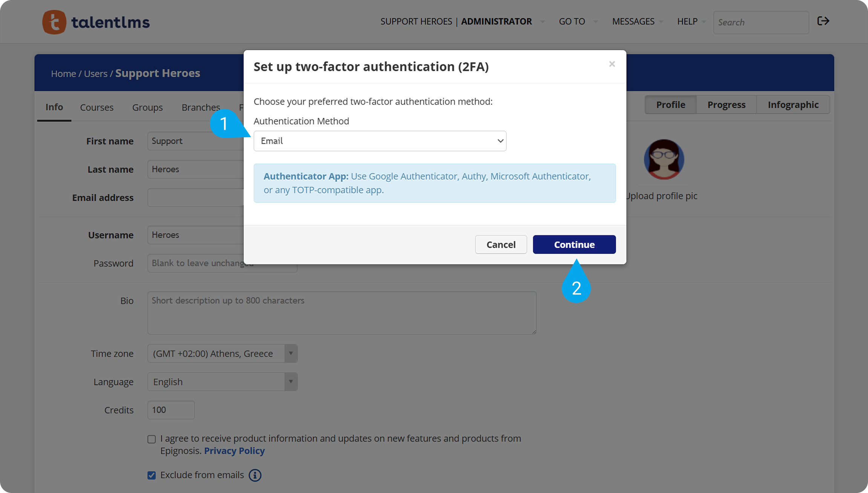Image resolution: width=868 pixels, height=493 pixels.
Task: Click the info icon beside Exclude from emails
Action: [255, 475]
